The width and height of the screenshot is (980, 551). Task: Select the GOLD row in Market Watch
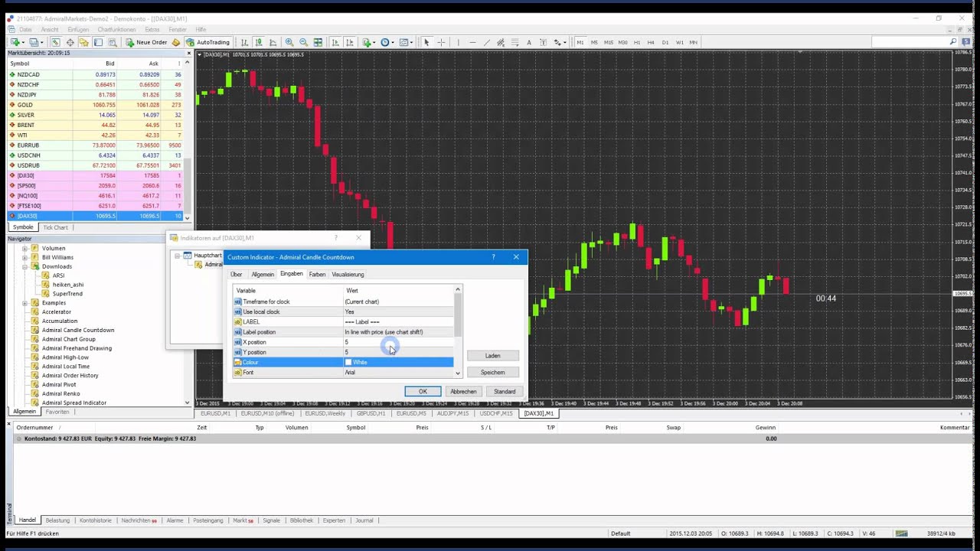coord(96,105)
